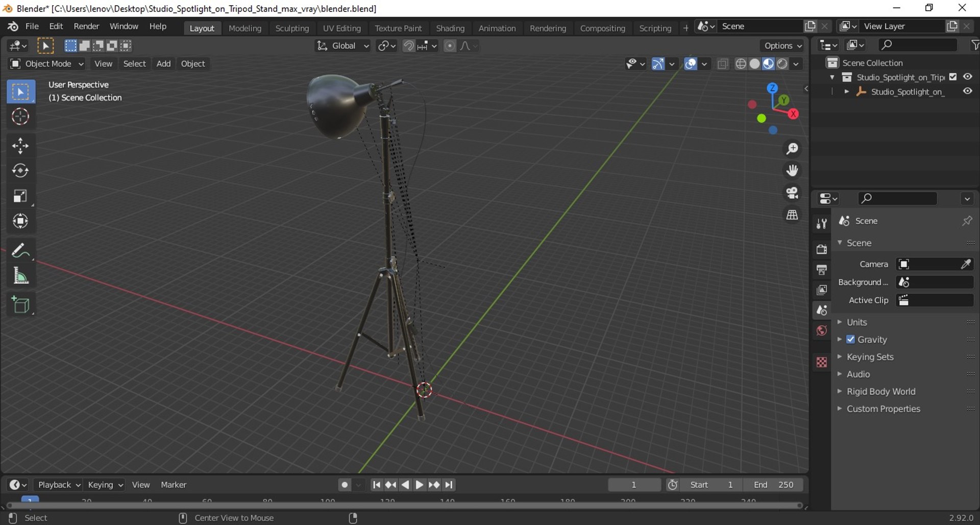
Task: Open the Add menu in the viewport header
Action: pos(163,64)
